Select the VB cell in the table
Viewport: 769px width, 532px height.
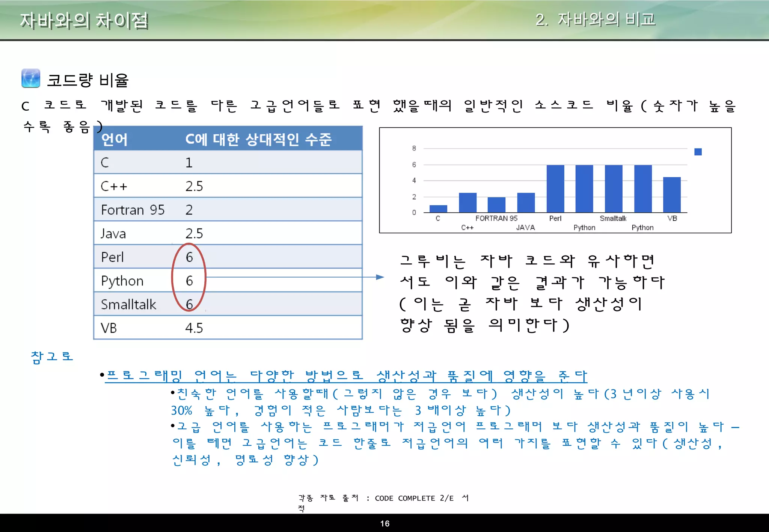(x=109, y=328)
